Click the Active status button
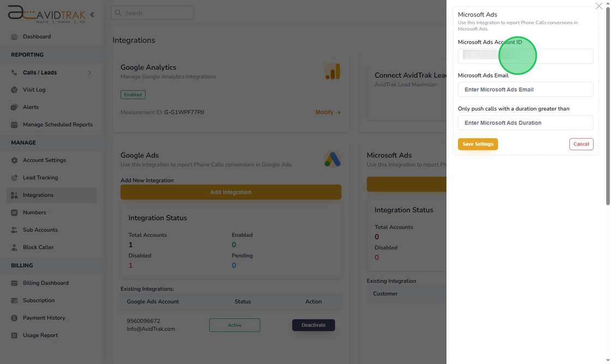Image resolution: width=611 pixels, height=364 pixels. coord(235,325)
